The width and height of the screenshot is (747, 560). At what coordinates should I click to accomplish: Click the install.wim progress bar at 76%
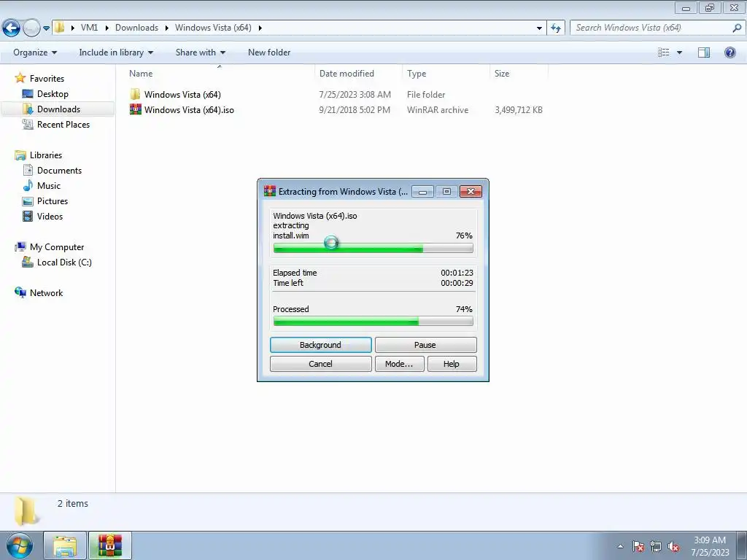click(373, 248)
